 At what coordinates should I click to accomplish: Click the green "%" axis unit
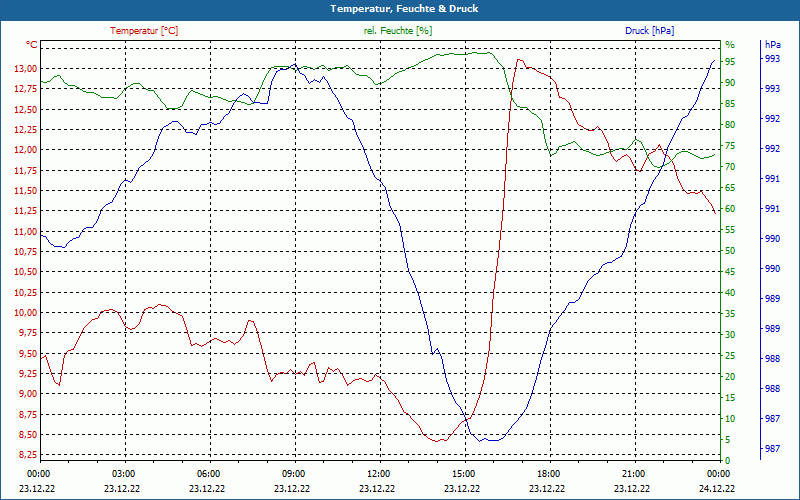[730, 45]
